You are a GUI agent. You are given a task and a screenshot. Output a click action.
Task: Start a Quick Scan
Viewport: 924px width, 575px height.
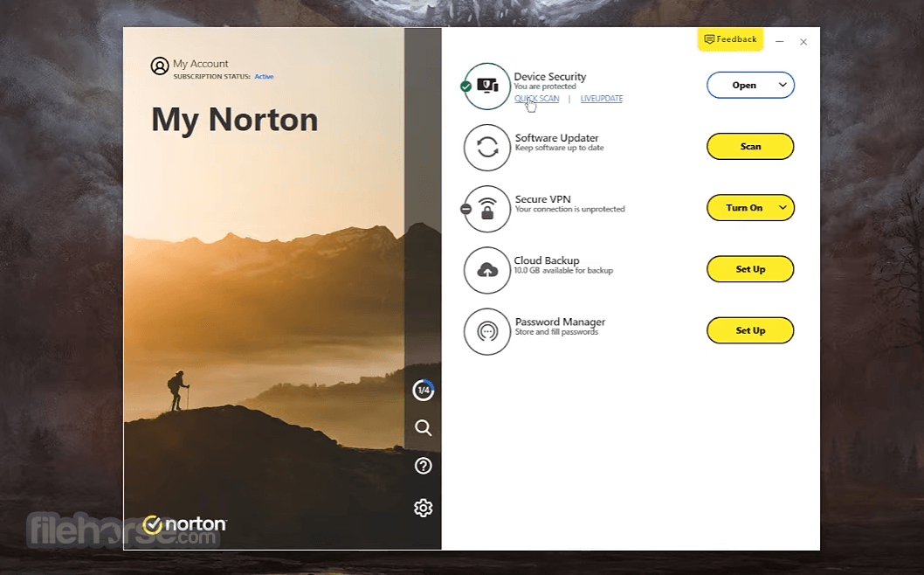click(x=536, y=99)
